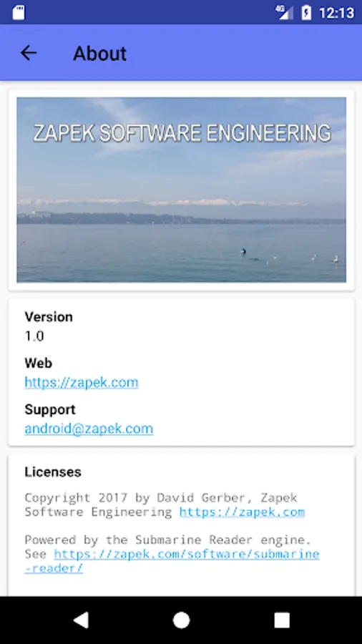Tap the Android home circle button
This screenshot has width=362, height=644.
(x=181, y=620)
